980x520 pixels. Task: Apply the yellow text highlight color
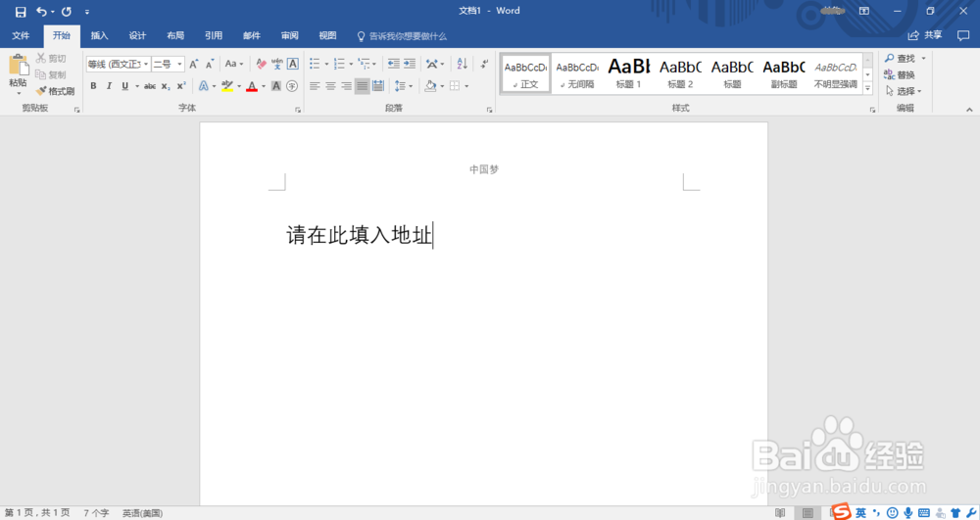coord(227,86)
